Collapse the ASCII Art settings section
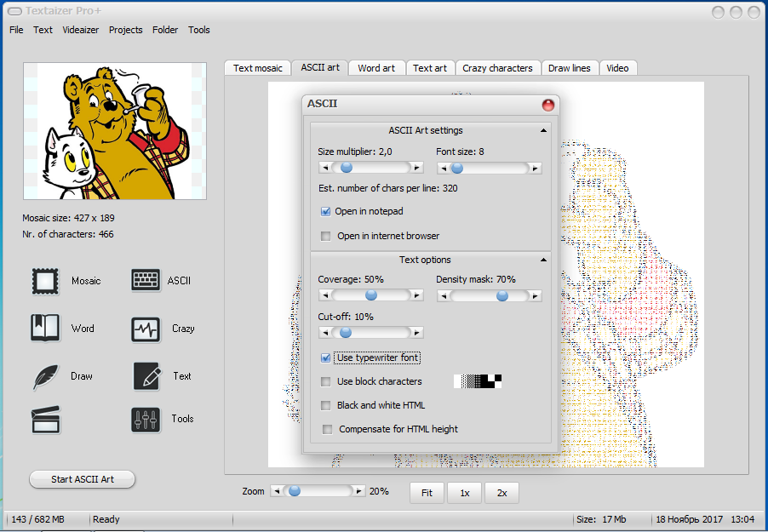The image size is (768, 532). coord(543,131)
